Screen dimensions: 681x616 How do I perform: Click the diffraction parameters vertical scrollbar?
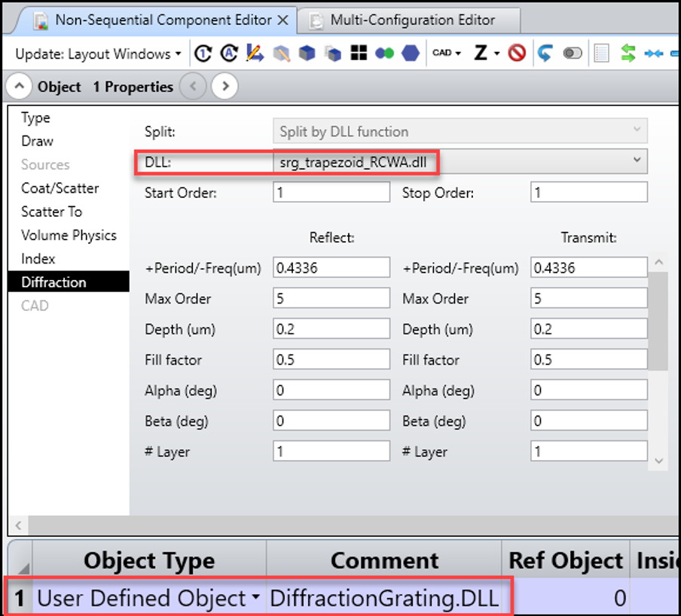(x=658, y=324)
